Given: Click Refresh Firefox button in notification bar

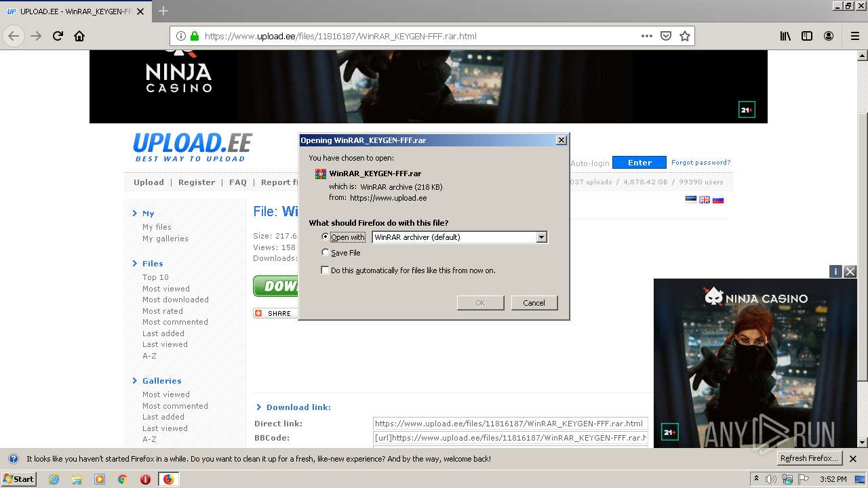Looking at the screenshot, I should tap(810, 459).
